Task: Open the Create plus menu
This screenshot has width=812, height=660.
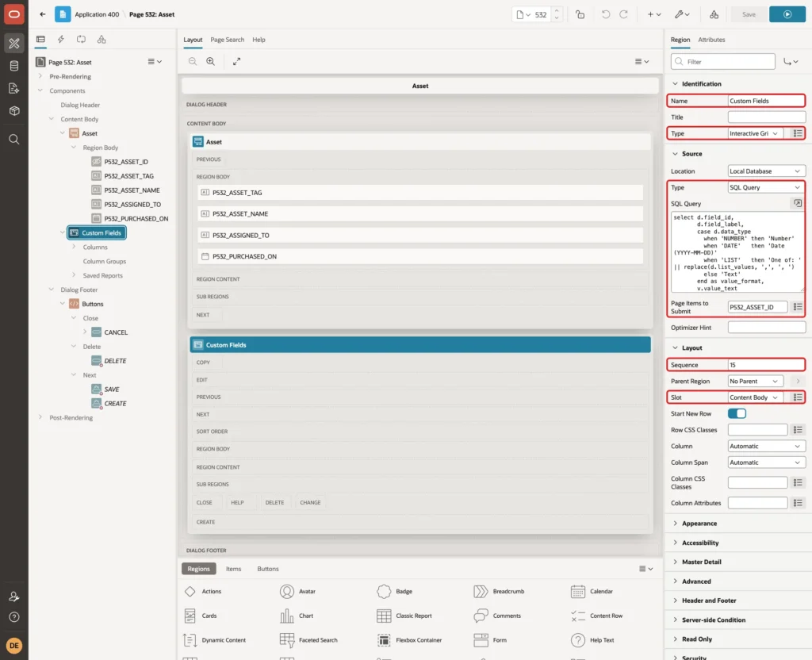Action: coord(654,14)
